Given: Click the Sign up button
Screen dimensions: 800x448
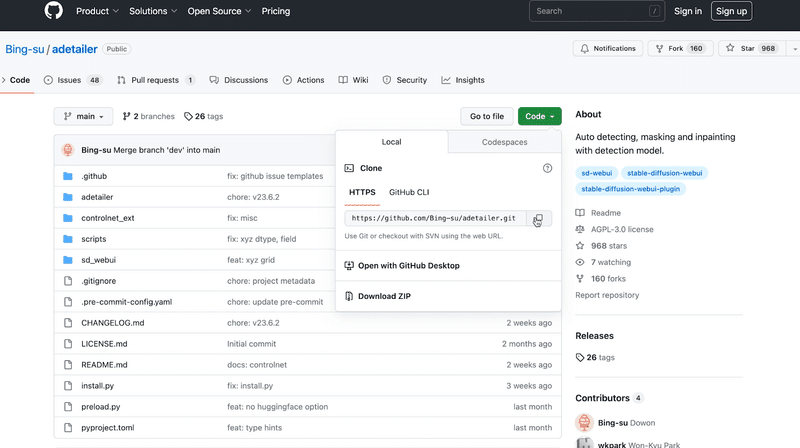Looking at the screenshot, I should (x=731, y=11).
